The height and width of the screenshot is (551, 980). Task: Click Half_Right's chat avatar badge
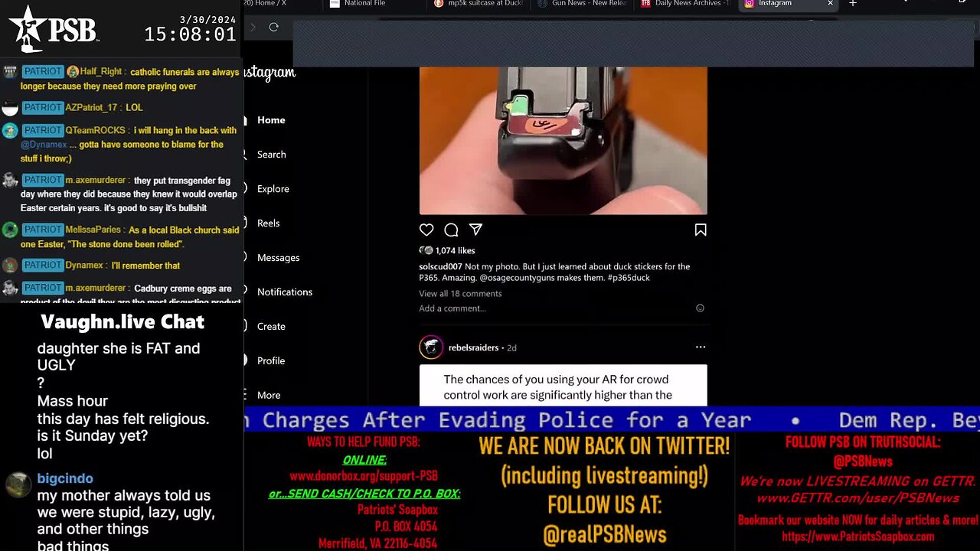(73, 72)
